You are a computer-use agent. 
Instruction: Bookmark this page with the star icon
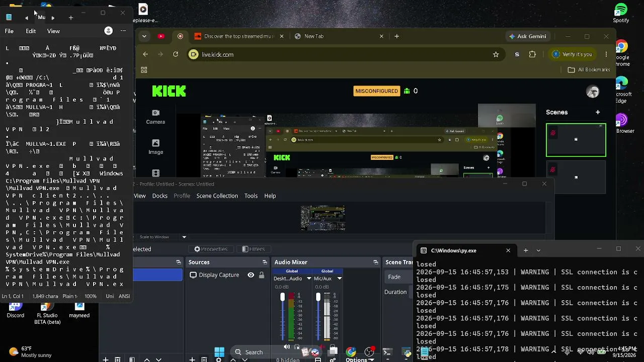[x=496, y=54]
